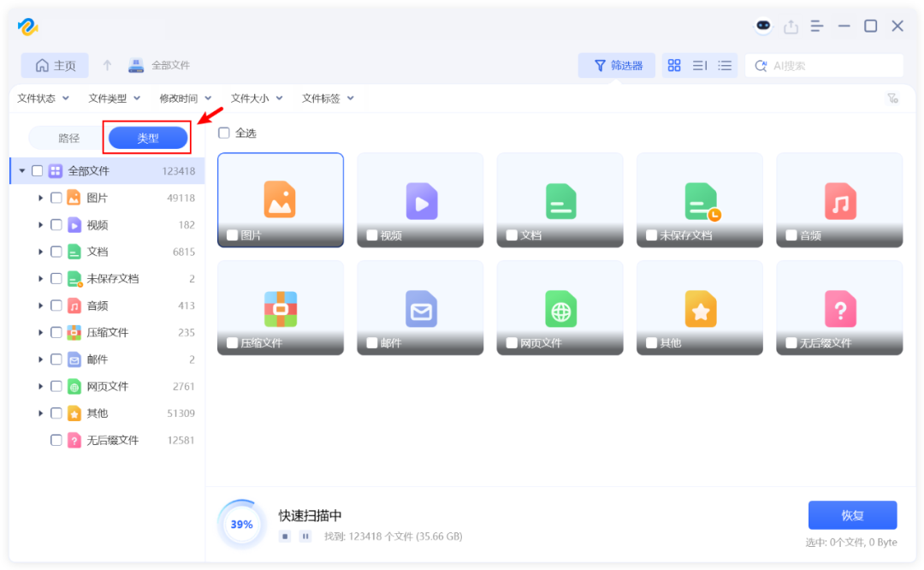Switch to large thumbnail grid view
The height and width of the screenshot is (570, 924).
pyautogui.click(x=674, y=65)
